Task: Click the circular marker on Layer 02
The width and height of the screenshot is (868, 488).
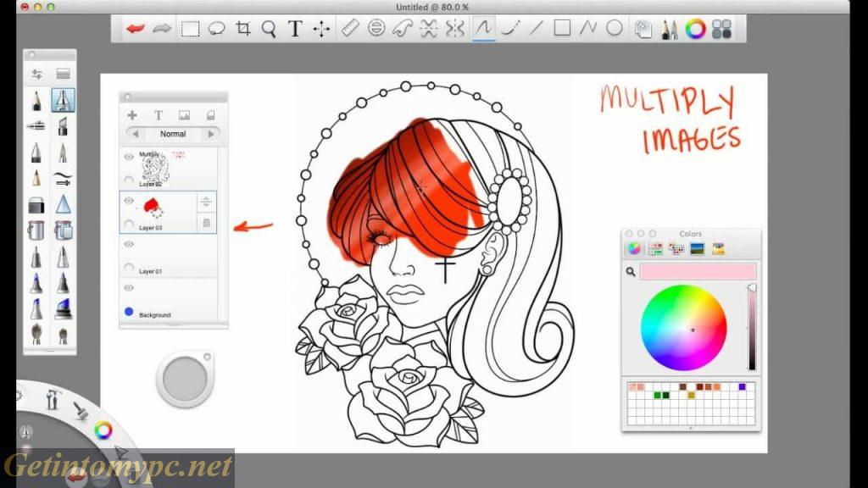Action: [129, 180]
